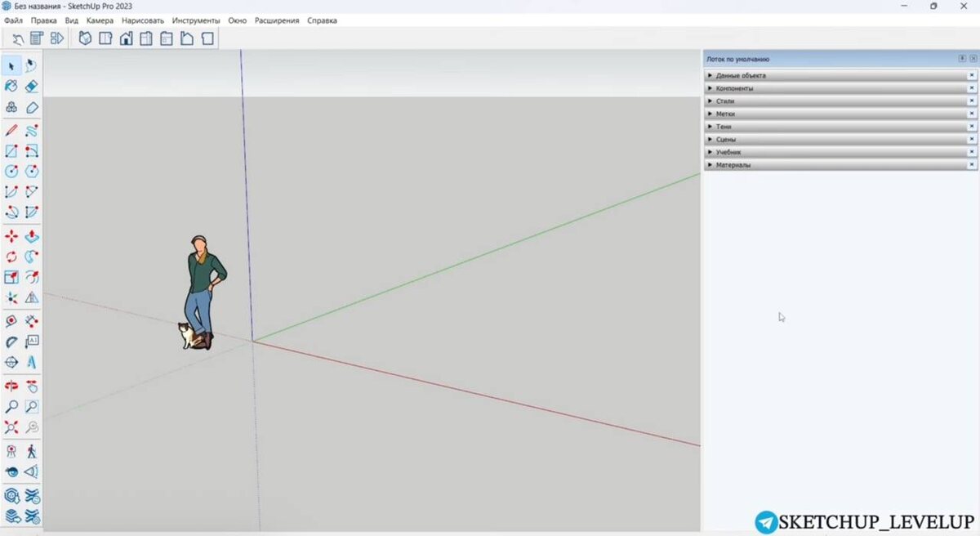The image size is (980, 536).
Task: Switch to Left view
Action: tap(187, 38)
